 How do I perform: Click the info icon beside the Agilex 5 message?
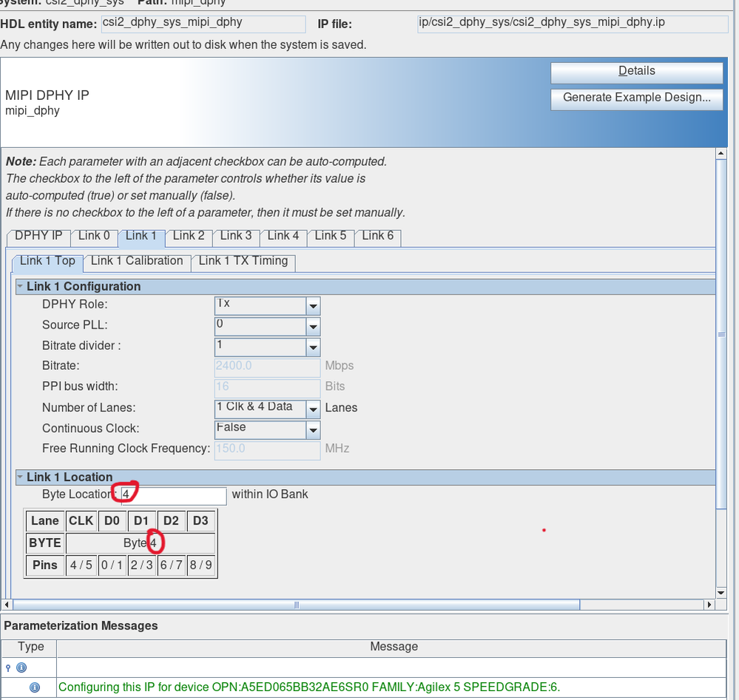[34, 687]
